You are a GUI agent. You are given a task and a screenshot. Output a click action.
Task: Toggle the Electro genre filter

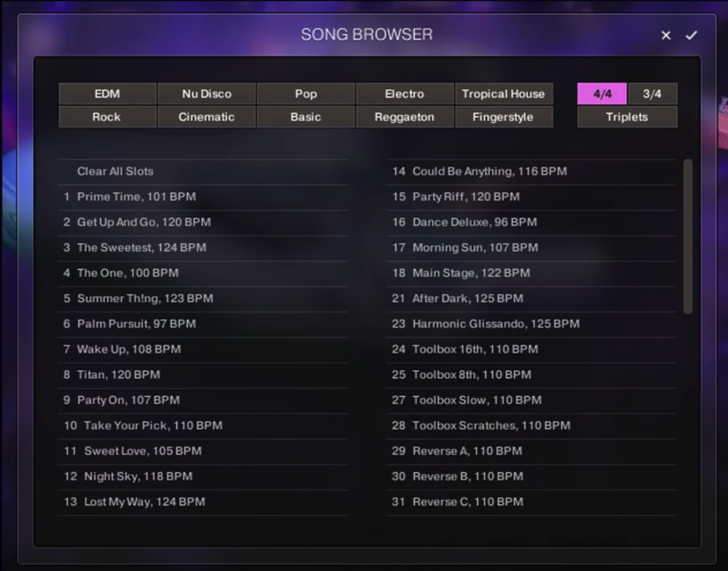pos(405,94)
